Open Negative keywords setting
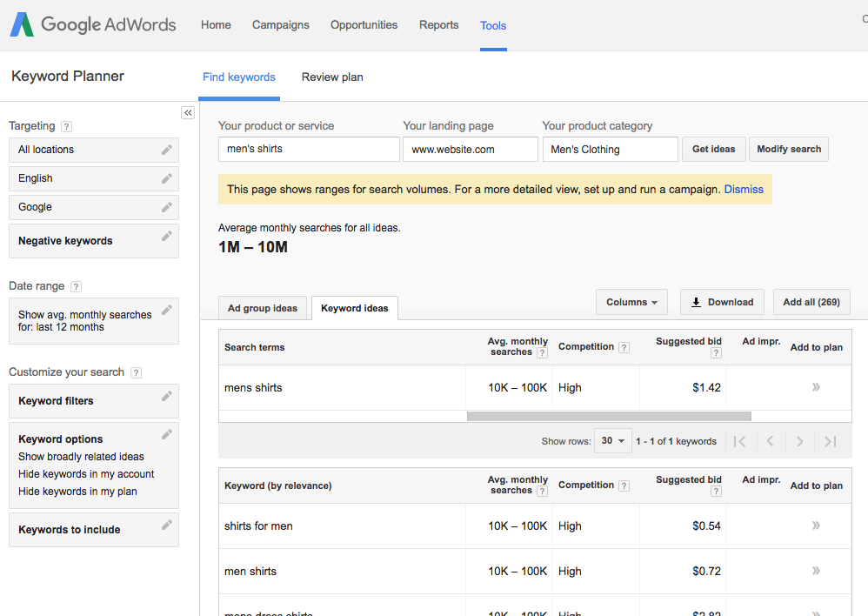The height and width of the screenshot is (616, 868). pyautogui.click(x=94, y=241)
